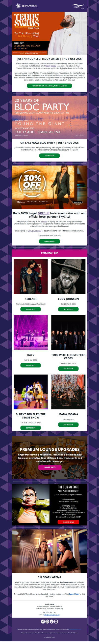
Task: Open the Instagram social icon
Action: pyautogui.click(x=47, y=622)
